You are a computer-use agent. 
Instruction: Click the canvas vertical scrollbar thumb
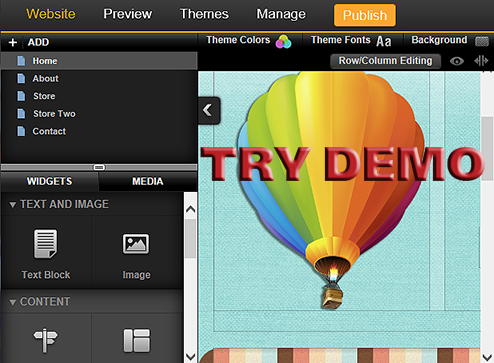[x=487, y=149]
